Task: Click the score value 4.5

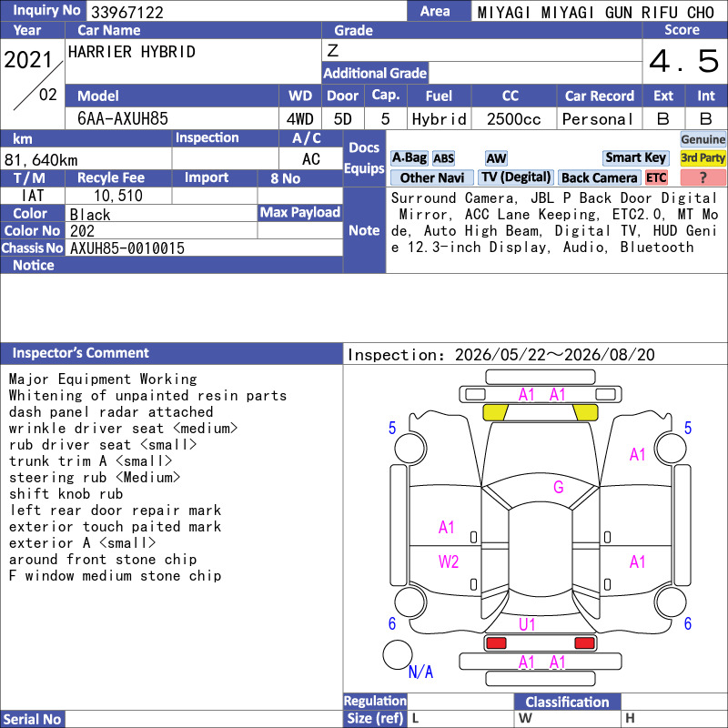Action: pyautogui.click(x=684, y=61)
